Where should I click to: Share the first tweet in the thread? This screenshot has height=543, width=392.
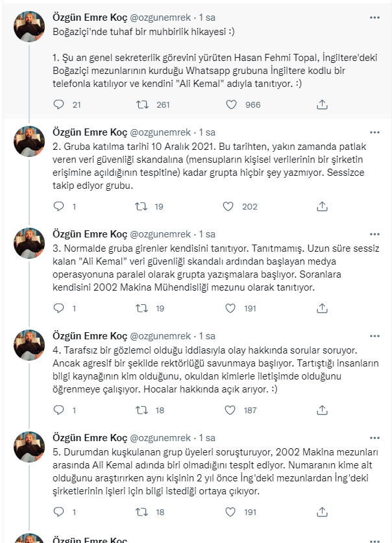point(322,104)
